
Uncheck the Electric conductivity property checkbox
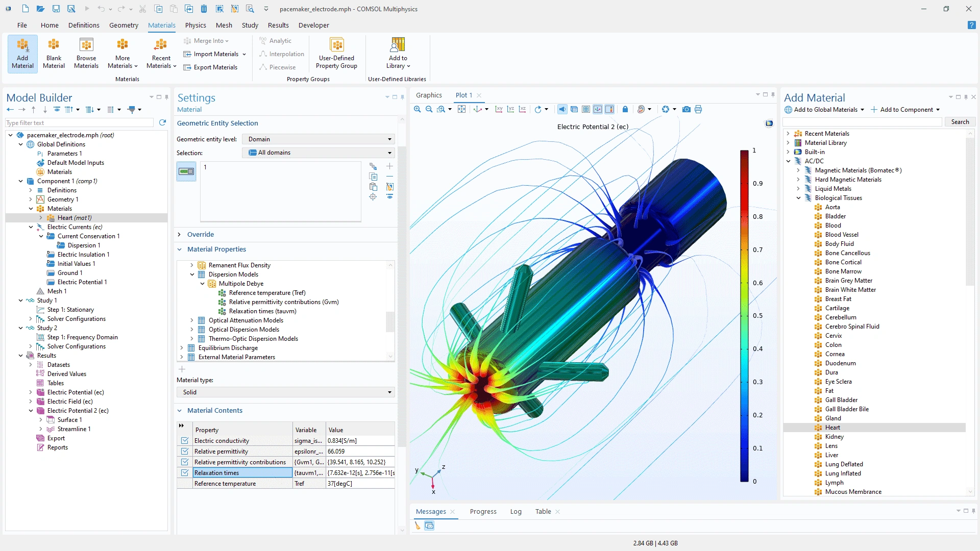point(185,441)
